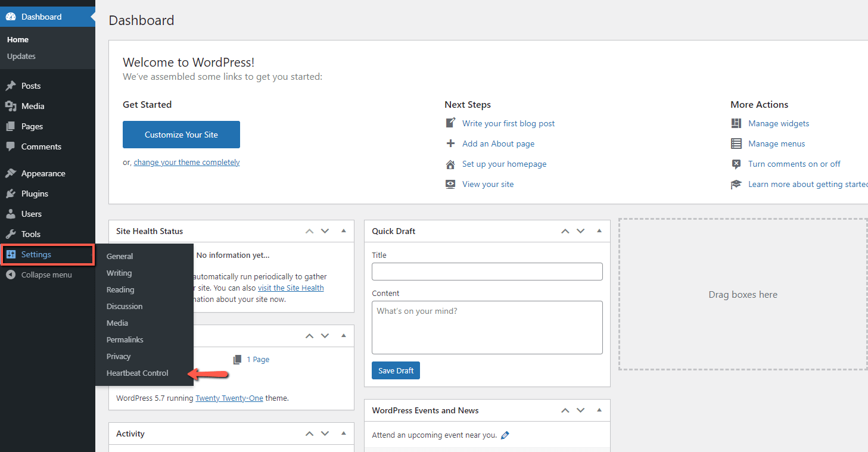This screenshot has height=452, width=868.
Task: Collapse the WordPress Events and News panel
Action: click(600, 410)
